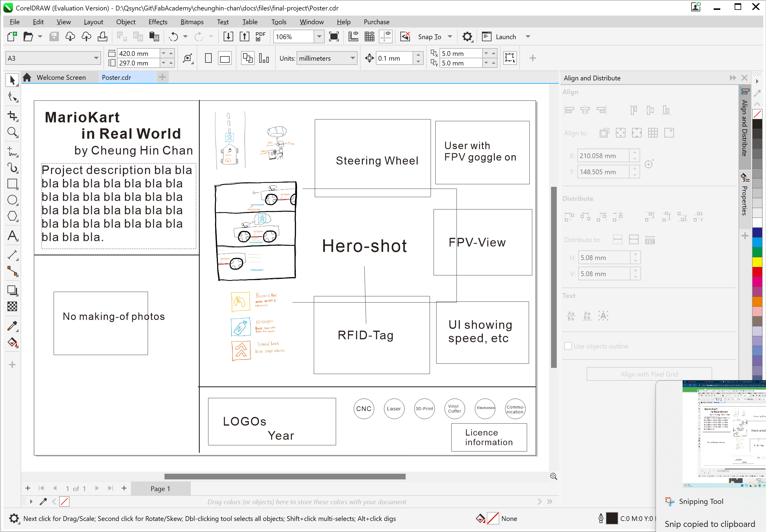Open the zoom level 106% dropdown
This screenshot has height=532, width=766.
[x=319, y=36]
